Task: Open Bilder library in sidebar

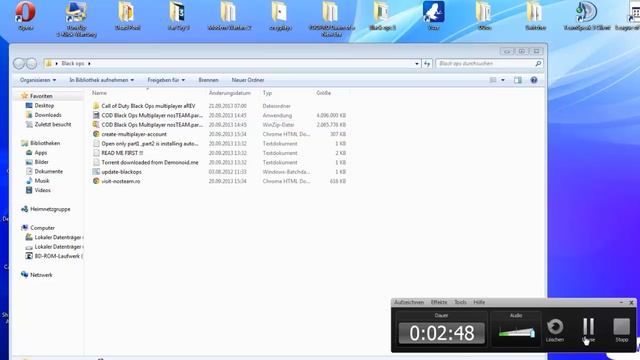Action: point(41,162)
